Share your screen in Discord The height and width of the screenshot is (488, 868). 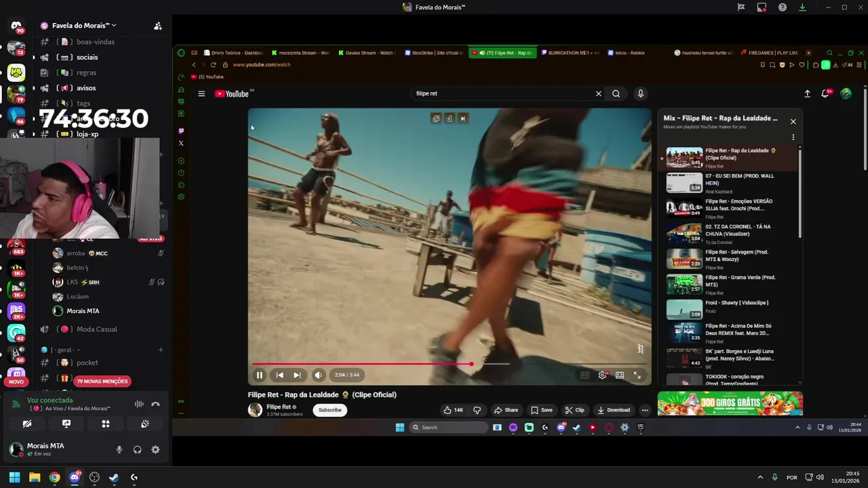66,424
